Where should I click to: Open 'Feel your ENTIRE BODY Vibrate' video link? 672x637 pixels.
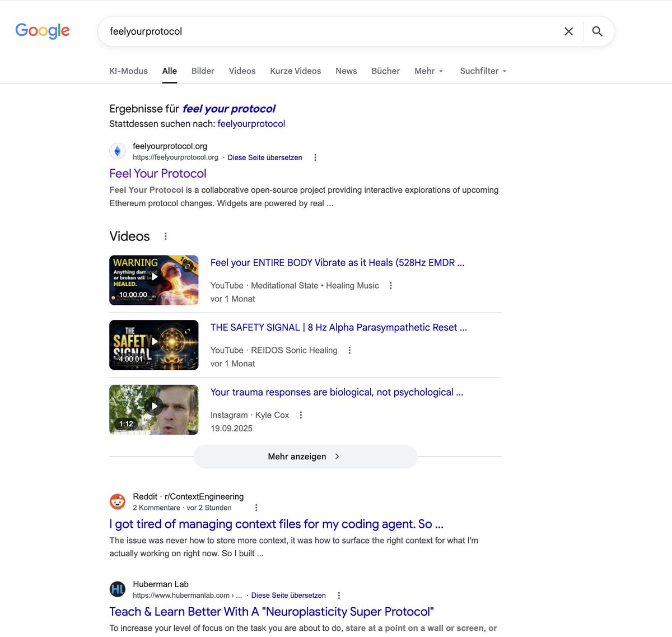pyautogui.click(x=337, y=263)
